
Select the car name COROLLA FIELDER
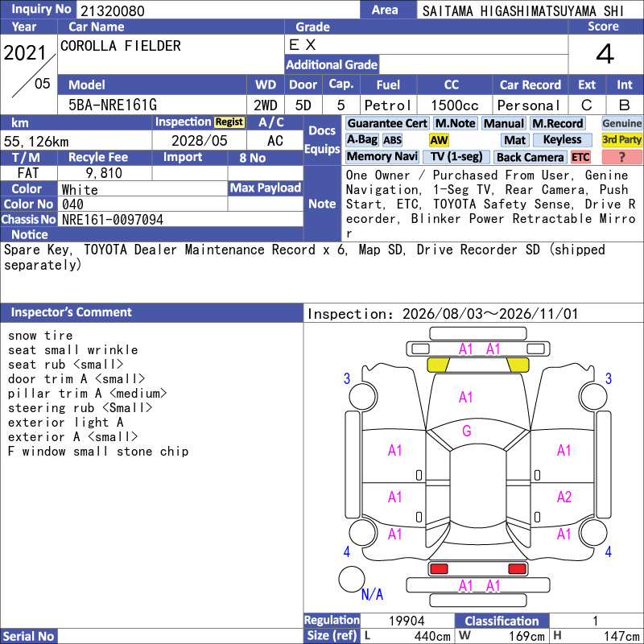coord(120,46)
